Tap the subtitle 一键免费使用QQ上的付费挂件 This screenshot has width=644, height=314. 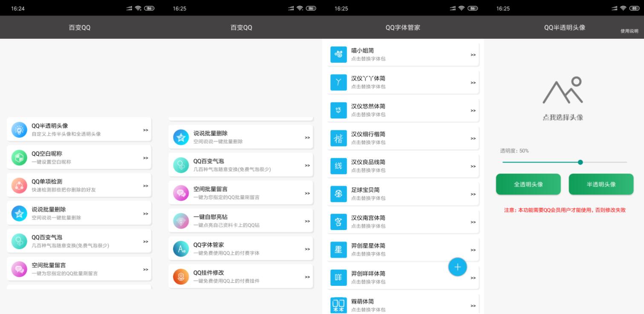click(226, 281)
